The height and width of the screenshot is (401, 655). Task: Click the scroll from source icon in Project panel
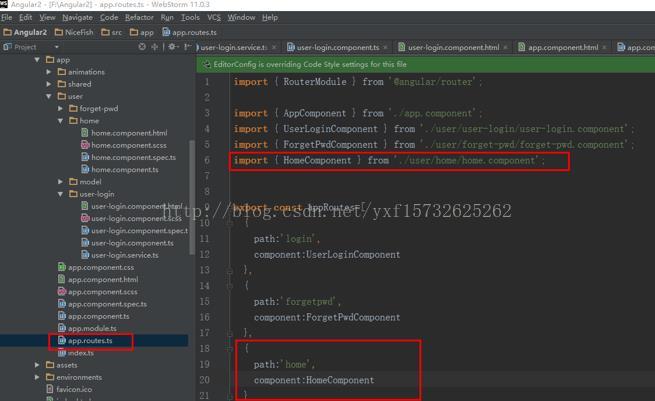(142, 47)
